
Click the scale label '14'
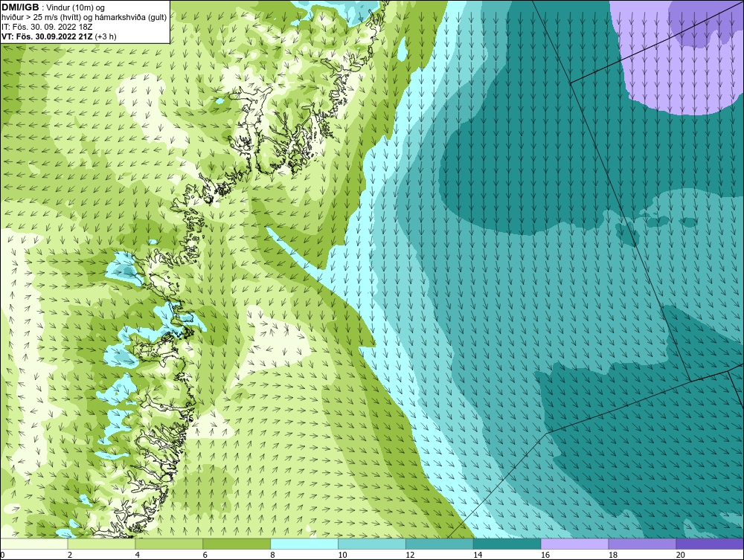pos(478,555)
